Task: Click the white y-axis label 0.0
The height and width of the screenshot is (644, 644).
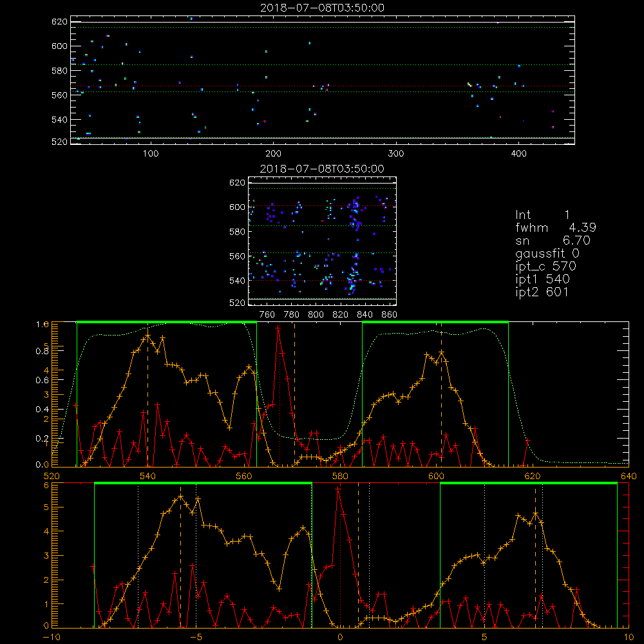Action: click(x=43, y=464)
